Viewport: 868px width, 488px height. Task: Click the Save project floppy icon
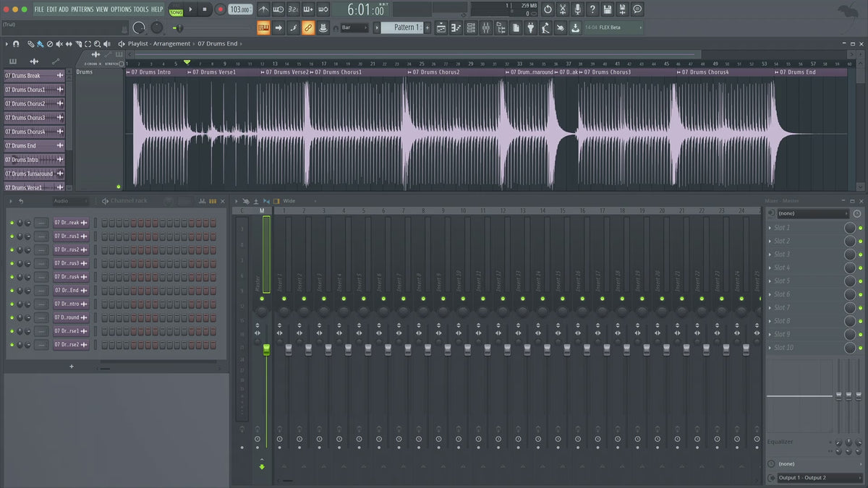pos(607,9)
